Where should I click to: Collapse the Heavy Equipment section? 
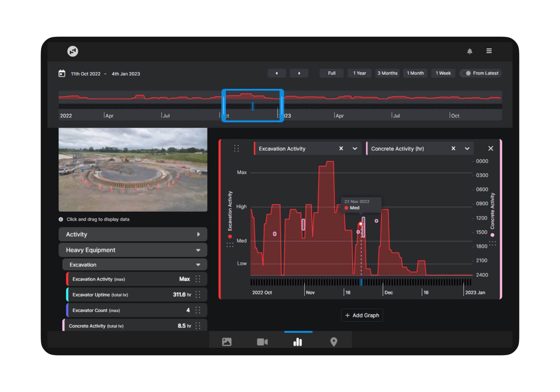pyautogui.click(x=199, y=250)
